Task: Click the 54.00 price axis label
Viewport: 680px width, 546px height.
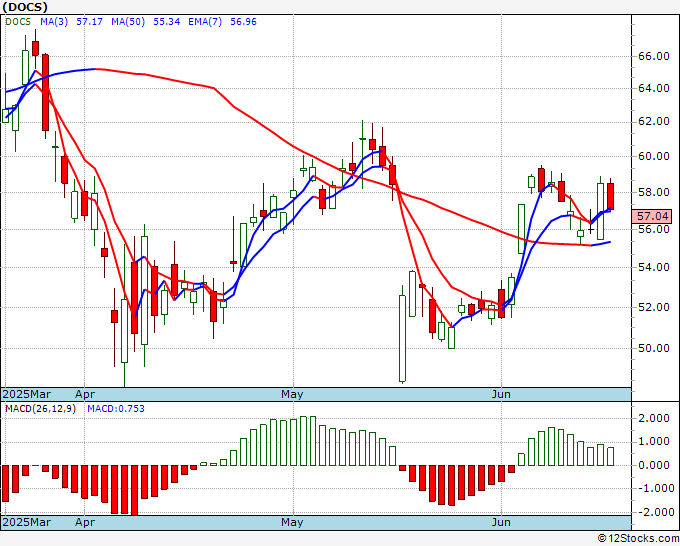Action: [653, 267]
